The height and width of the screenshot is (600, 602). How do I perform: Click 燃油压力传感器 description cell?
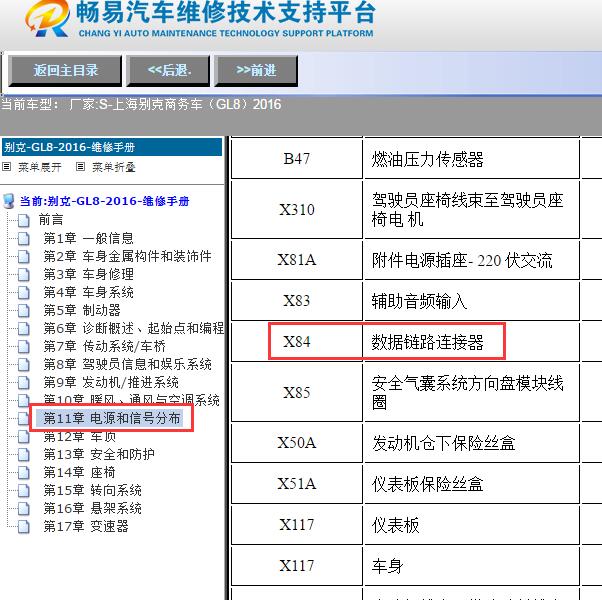coord(471,159)
